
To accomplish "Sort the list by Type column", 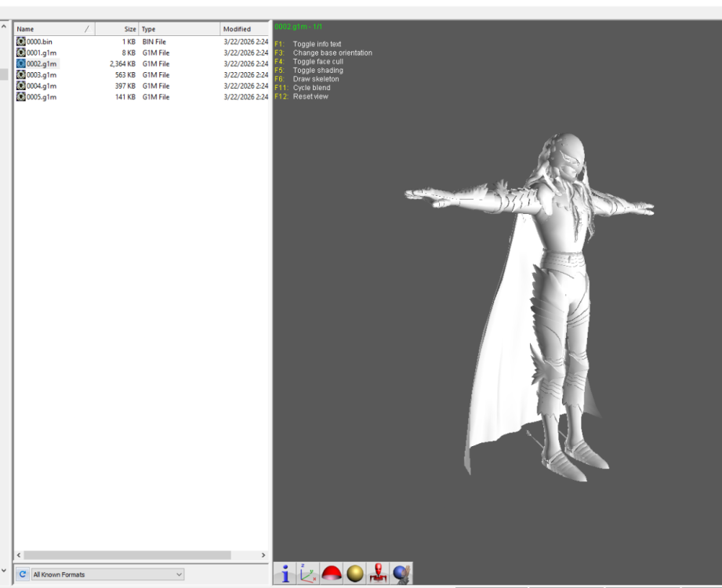I will click(x=180, y=29).
